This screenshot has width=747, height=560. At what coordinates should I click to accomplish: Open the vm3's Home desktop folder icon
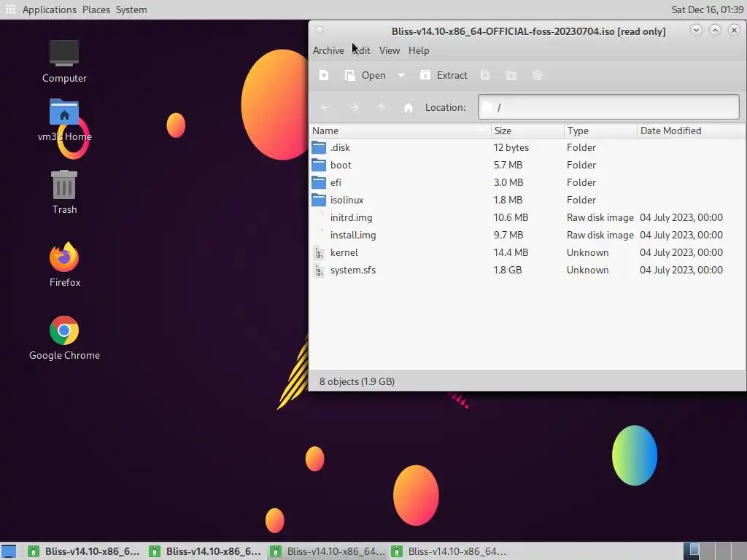(x=64, y=112)
